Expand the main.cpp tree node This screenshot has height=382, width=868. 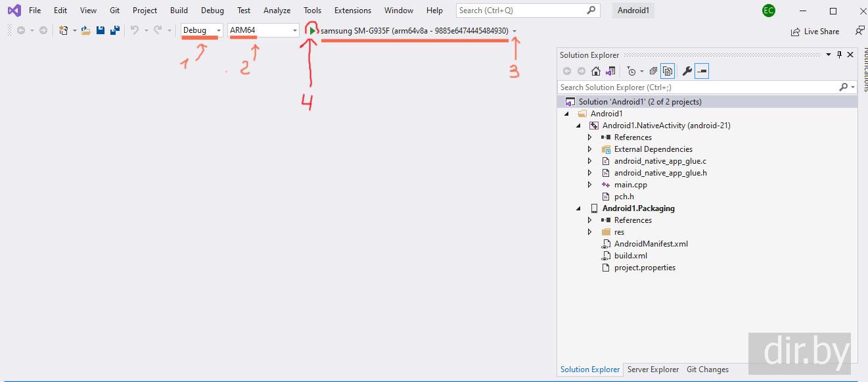pyautogui.click(x=590, y=185)
